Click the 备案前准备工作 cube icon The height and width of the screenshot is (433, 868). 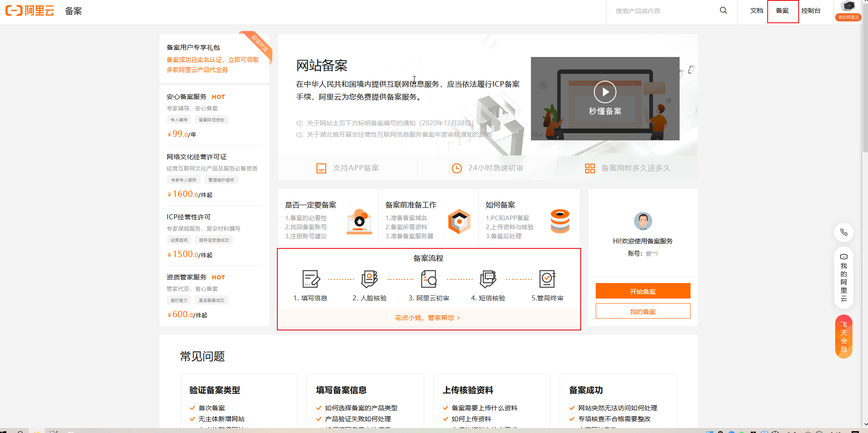click(459, 222)
